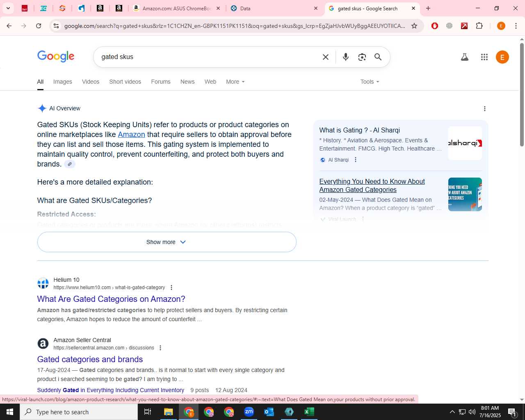Screen dimensions: 525x420
Task: Open the red Opera-style extension icon
Action: [x=435, y=26]
